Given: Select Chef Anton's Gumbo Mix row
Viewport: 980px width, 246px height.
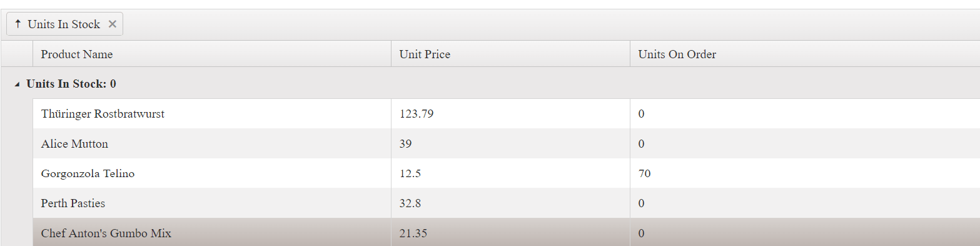Looking at the screenshot, I should [506, 232].
